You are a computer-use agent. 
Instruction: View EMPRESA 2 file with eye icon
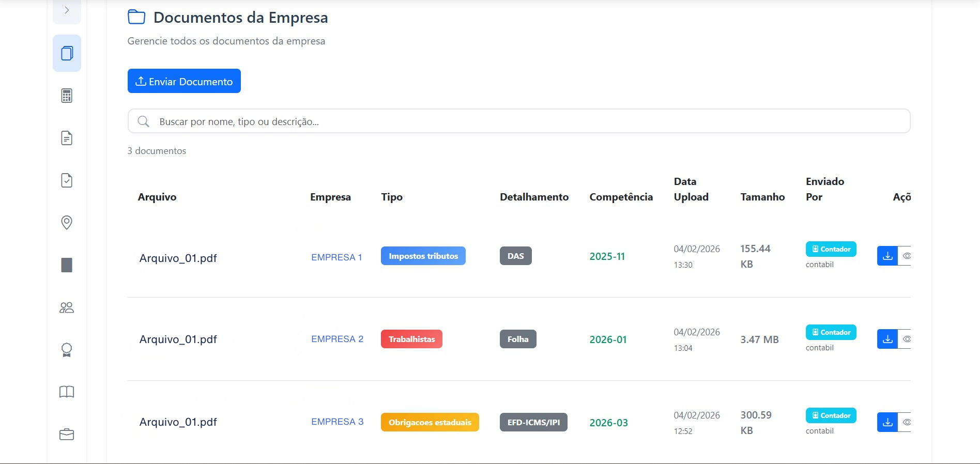click(x=906, y=339)
